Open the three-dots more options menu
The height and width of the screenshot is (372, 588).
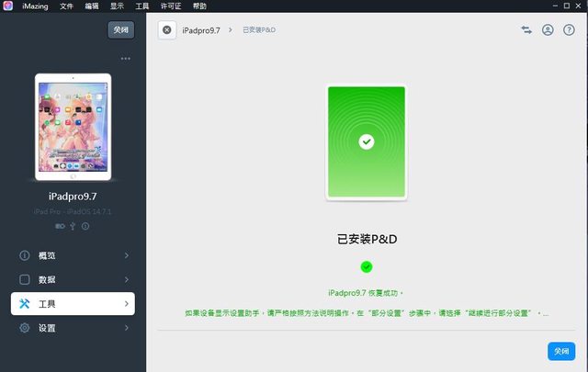tap(126, 59)
